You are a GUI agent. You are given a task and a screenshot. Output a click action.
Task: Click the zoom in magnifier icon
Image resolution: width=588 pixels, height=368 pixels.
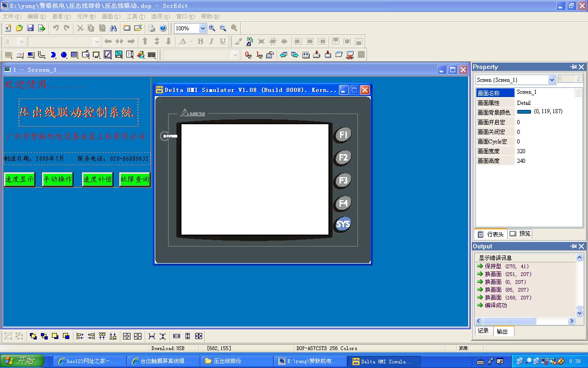[212, 28]
